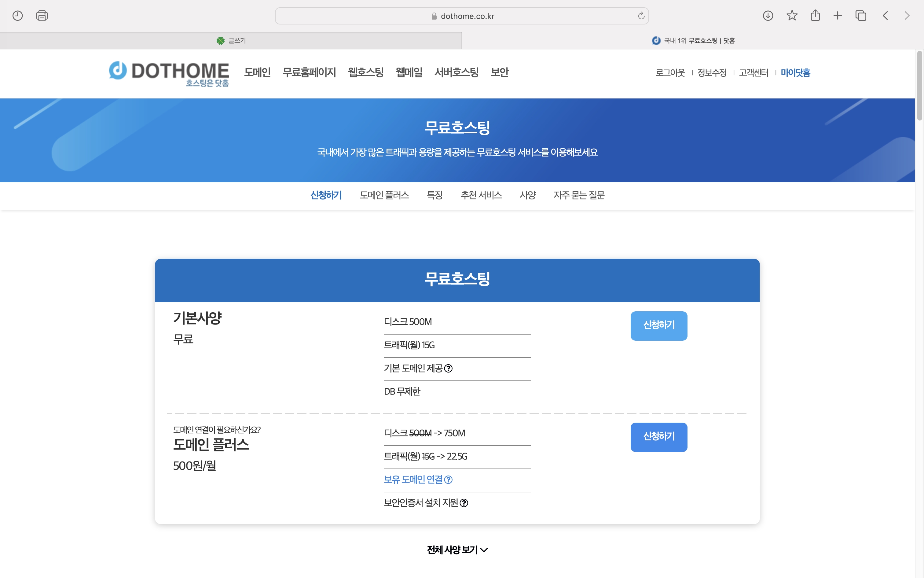Click 신청하기 button for 기본사양
This screenshot has height=578, width=924.
click(659, 326)
